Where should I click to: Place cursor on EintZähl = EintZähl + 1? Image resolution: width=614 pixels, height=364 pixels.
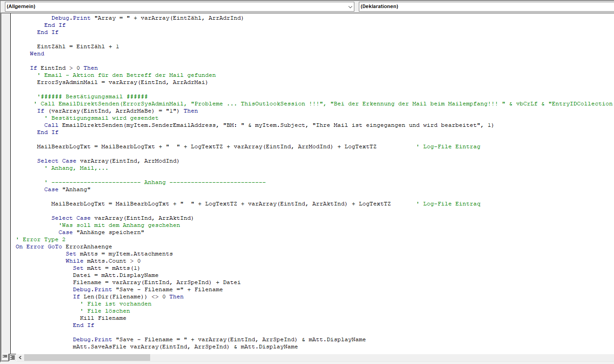pyautogui.click(x=78, y=46)
